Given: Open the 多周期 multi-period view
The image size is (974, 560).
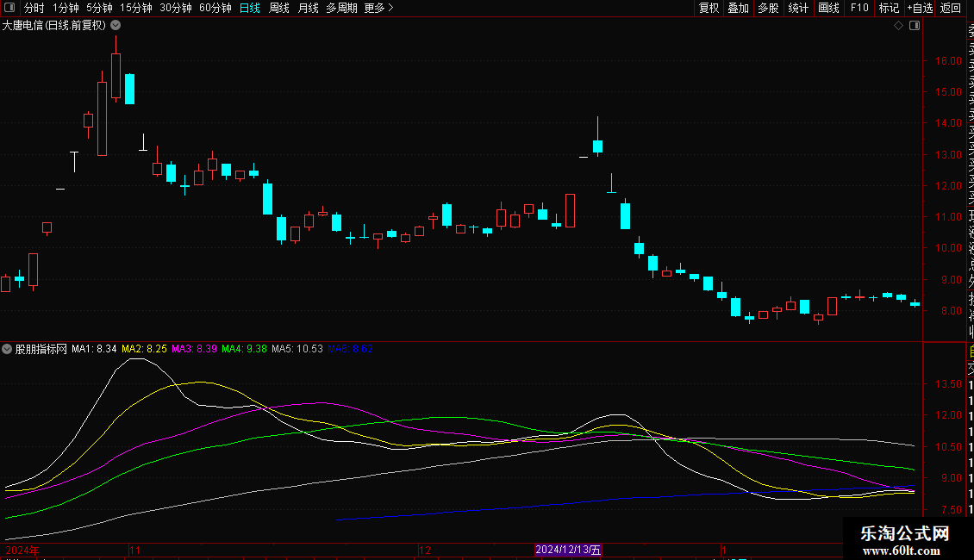Looking at the screenshot, I should click(342, 8).
